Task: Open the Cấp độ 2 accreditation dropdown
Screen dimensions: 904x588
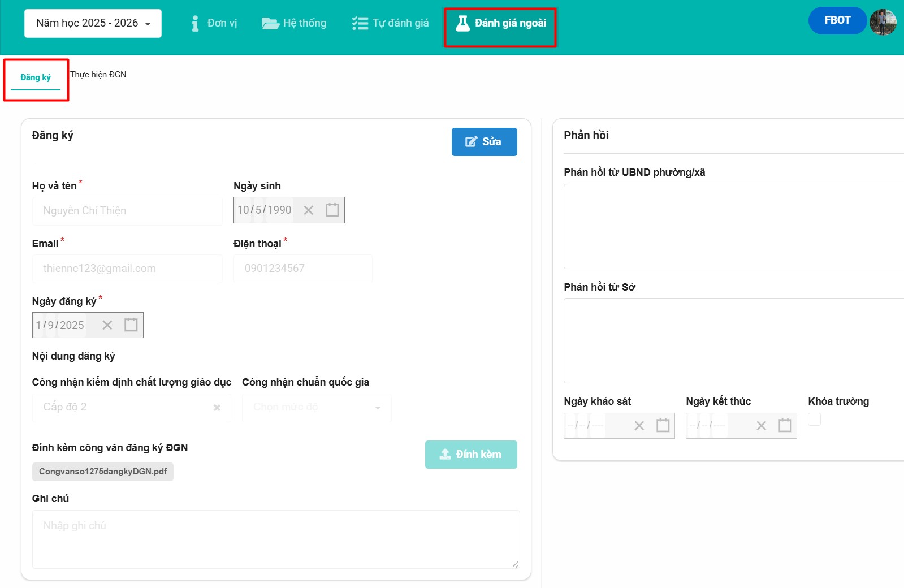Action: (x=124, y=408)
